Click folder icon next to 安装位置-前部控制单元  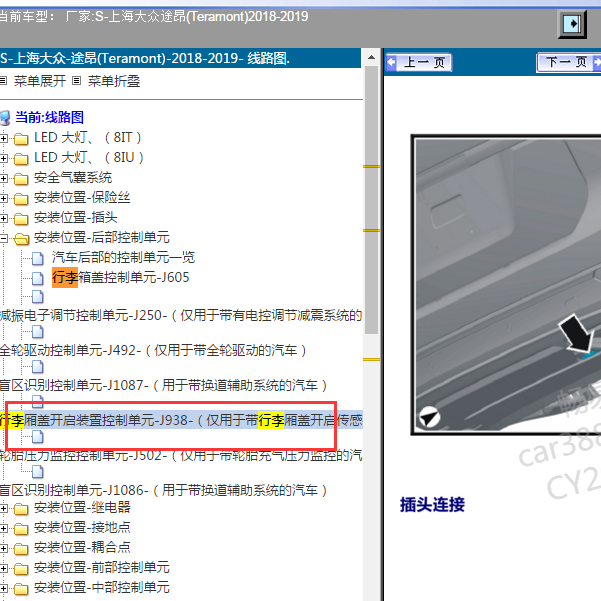click(x=21, y=569)
